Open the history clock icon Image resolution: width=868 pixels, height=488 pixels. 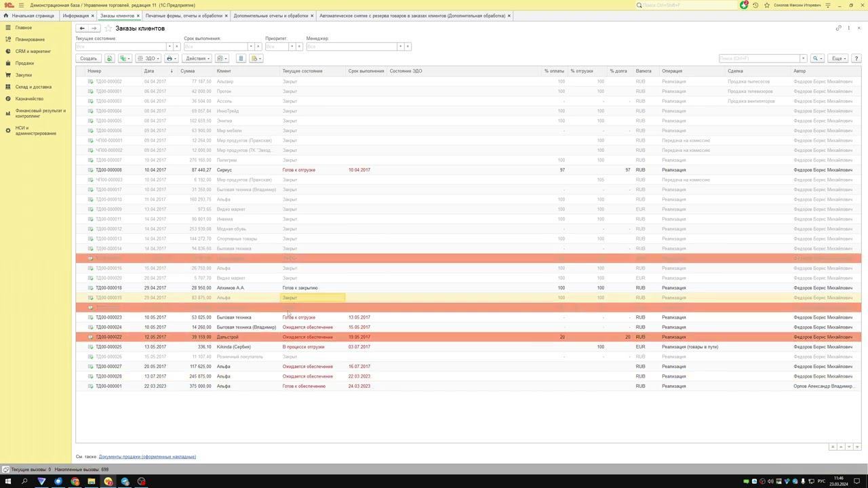(755, 5)
